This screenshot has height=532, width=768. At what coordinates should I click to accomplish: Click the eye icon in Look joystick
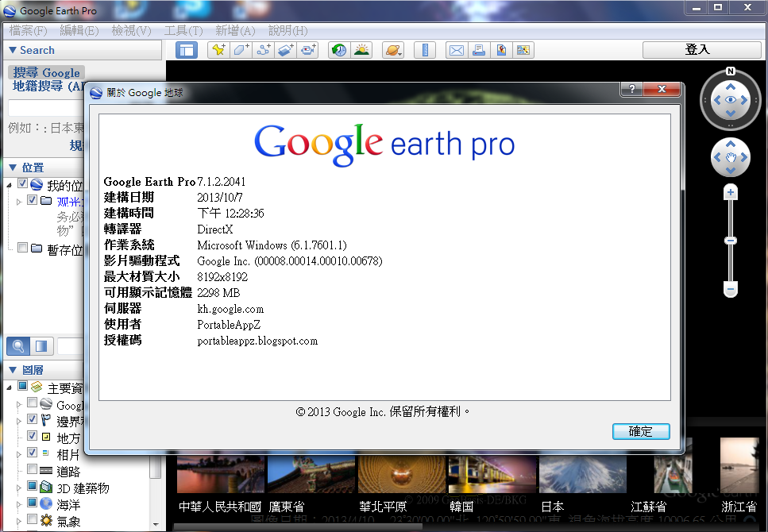click(731, 100)
